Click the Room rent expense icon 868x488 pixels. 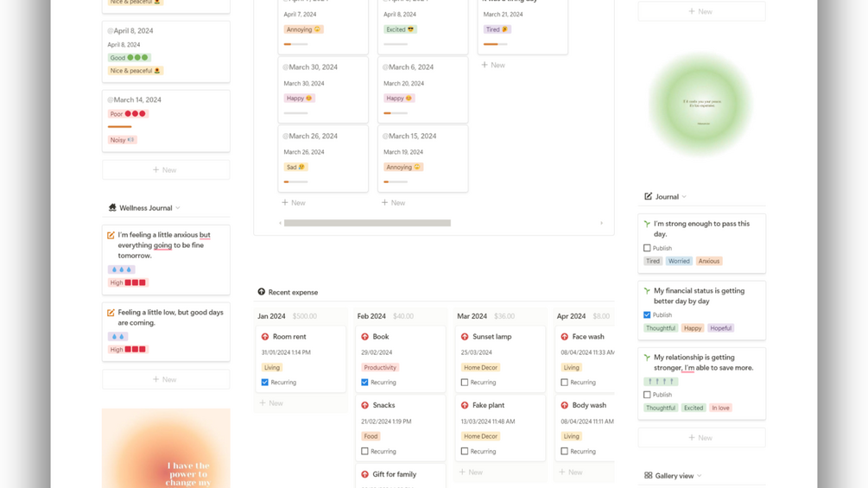[x=265, y=336]
